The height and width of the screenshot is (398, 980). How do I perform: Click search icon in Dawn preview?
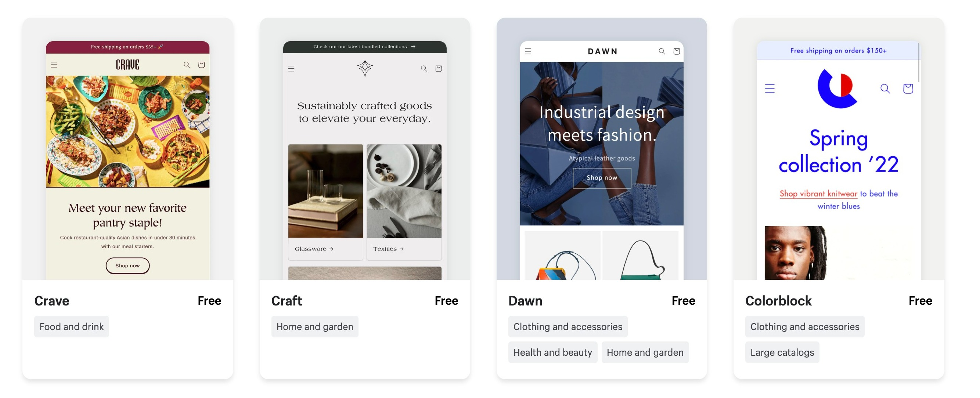[662, 51]
